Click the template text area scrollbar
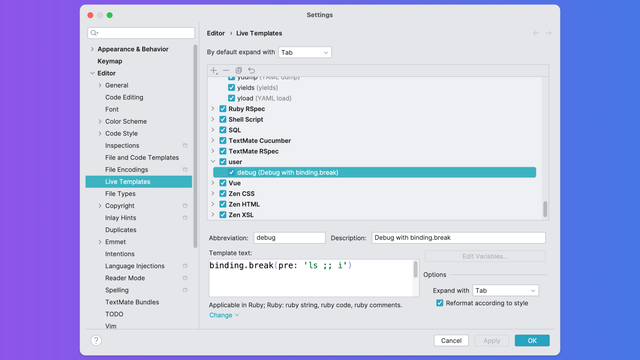The height and width of the screenshot is (360, 640). point(416,269)
